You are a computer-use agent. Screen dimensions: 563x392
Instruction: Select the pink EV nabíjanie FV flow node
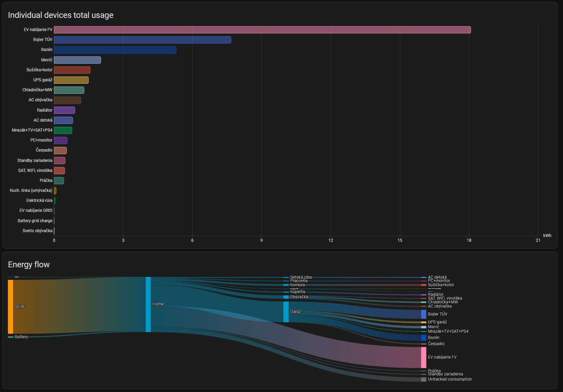coord(423,357)
